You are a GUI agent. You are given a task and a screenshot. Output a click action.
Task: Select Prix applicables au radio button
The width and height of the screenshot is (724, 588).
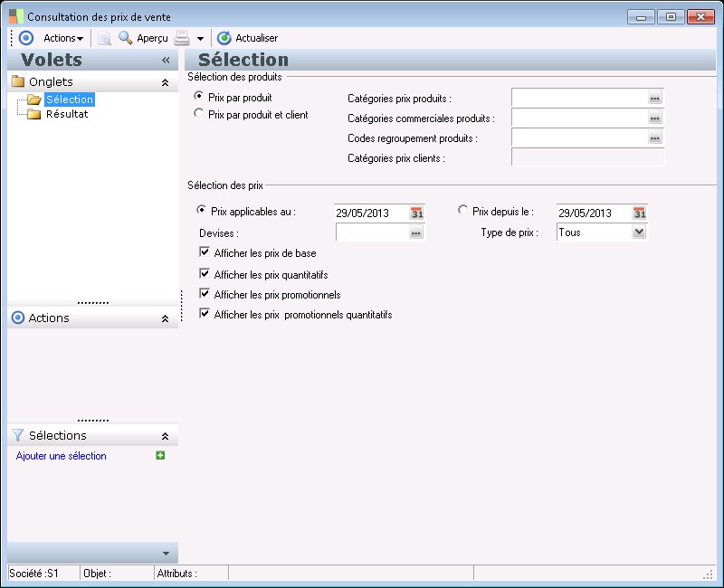click(x=201, y=210)
